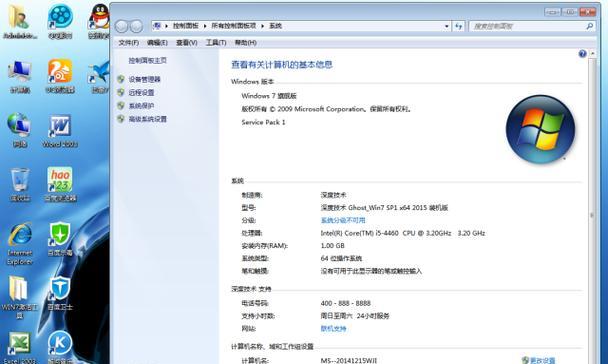The width and height of the screenshot is (608, 364).
Task: Launch the orange UC browser desktop icon
Action: tap(60, 76)
